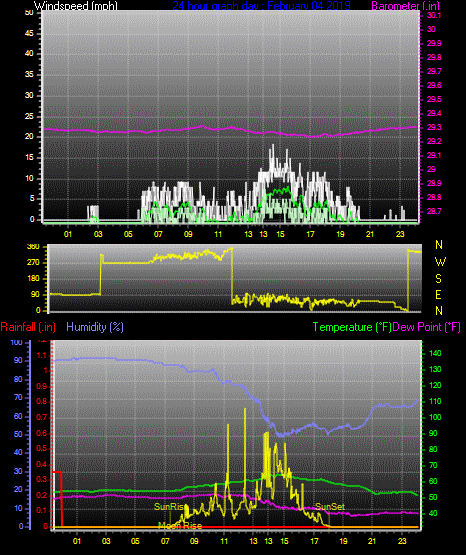The height and width of the screenshot is (555, 466).
Task: Click the 'Moon Rise' marker label
Action: 180,526
